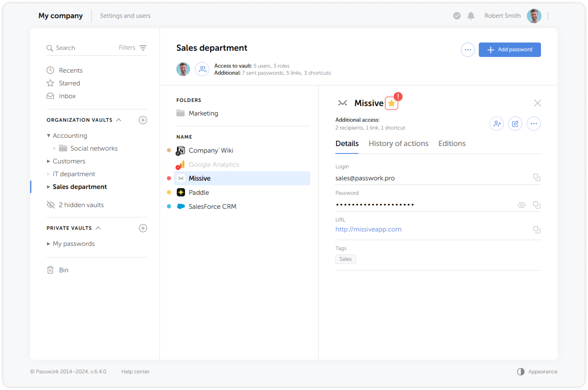588x390 pixels.
Task: Collapse the Organization Vaults section
Action: pyautogui.click(x=119, y=120)
